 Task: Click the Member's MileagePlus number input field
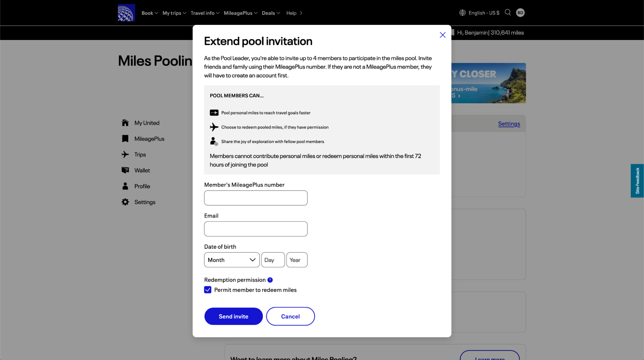pyautogui.click(x=256, y=198)
